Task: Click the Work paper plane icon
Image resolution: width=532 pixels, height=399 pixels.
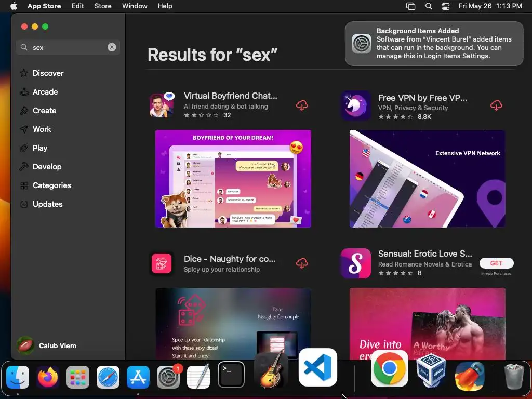Action: point(24,129)
